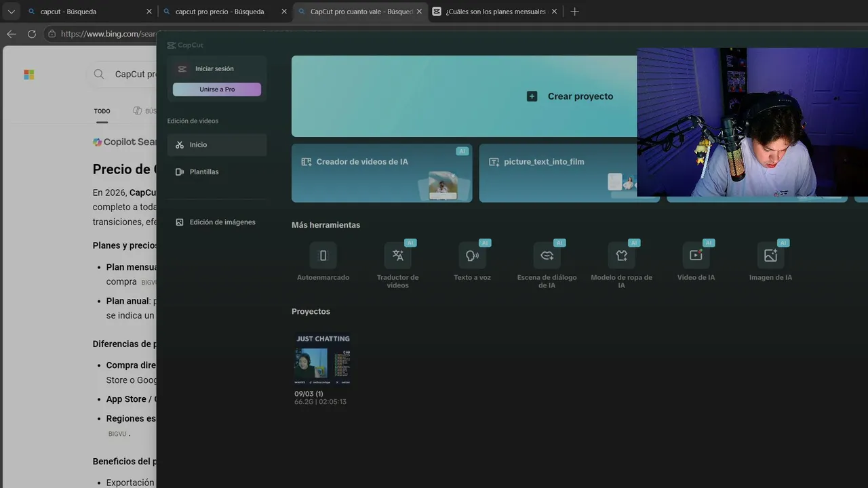Screen dimensions: 868x488
Task: Click the Edición de imágenes sidebar icon
Action: click(x=180, y=222)
